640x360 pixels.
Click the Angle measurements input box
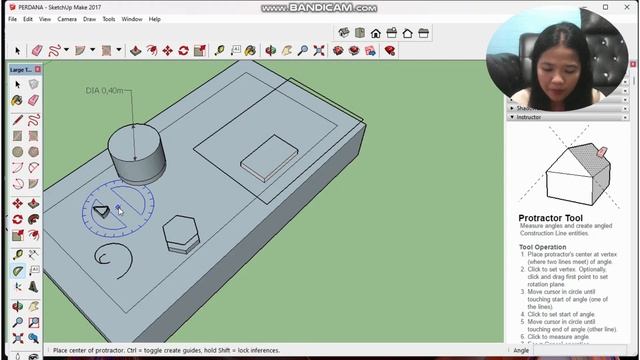point(580,350)
